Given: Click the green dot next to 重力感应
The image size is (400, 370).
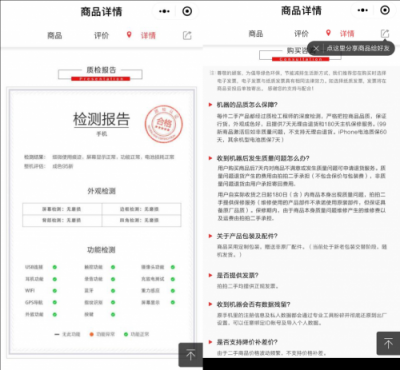Looking at the screenshot, I should (x=173, y=291).
